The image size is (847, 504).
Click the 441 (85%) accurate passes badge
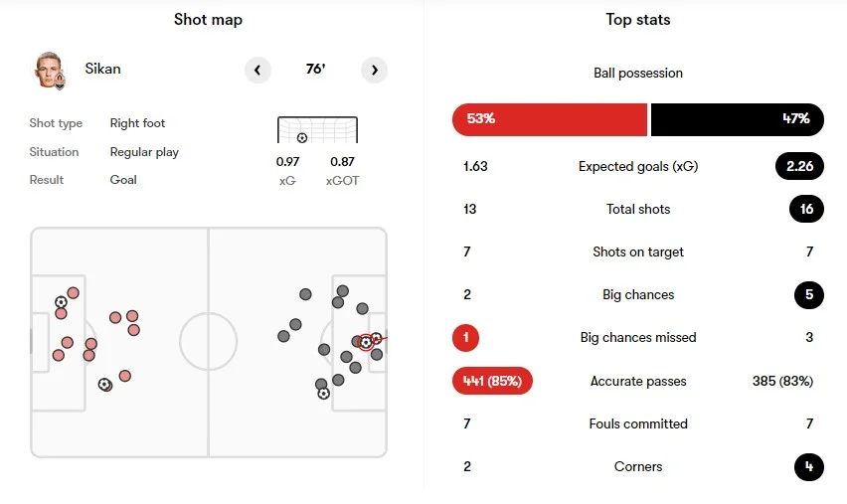pos(492,381)
